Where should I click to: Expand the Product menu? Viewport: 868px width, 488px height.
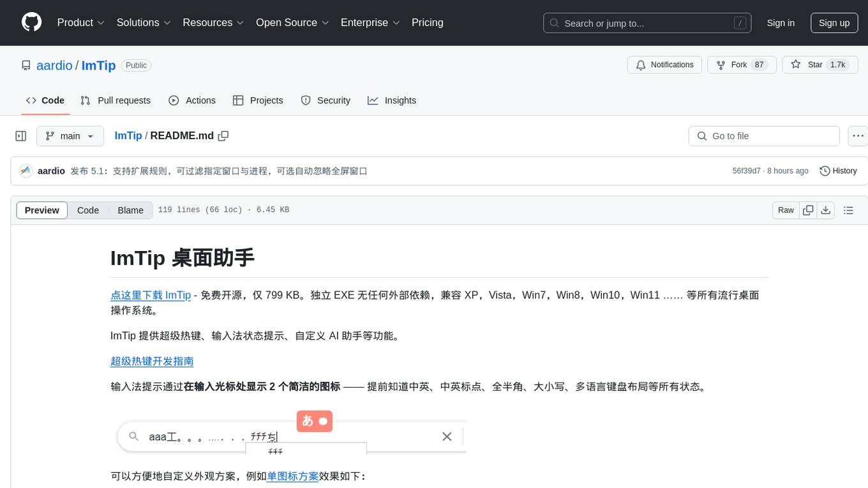pyautogui.click(x=81, y=22)
